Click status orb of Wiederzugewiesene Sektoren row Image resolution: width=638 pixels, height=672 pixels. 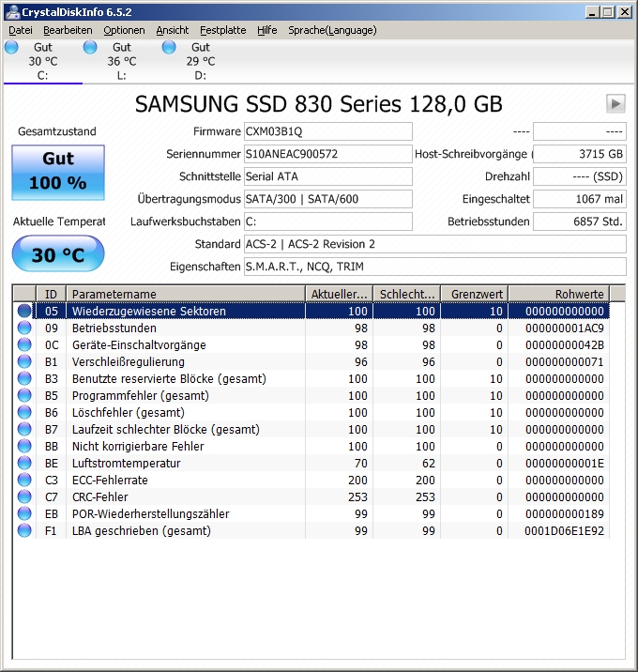pyautogui.click(x=24, y=311)
